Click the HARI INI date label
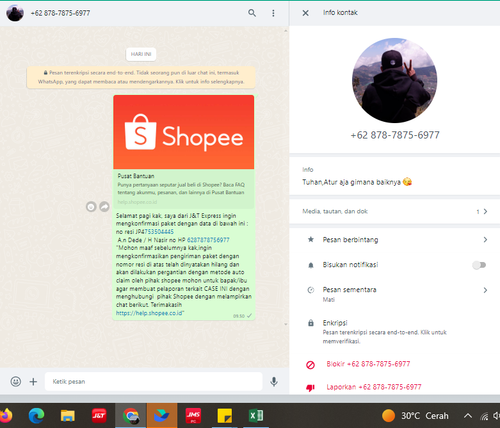The height and width of the screenshot is (428, 500). (141, 54)
